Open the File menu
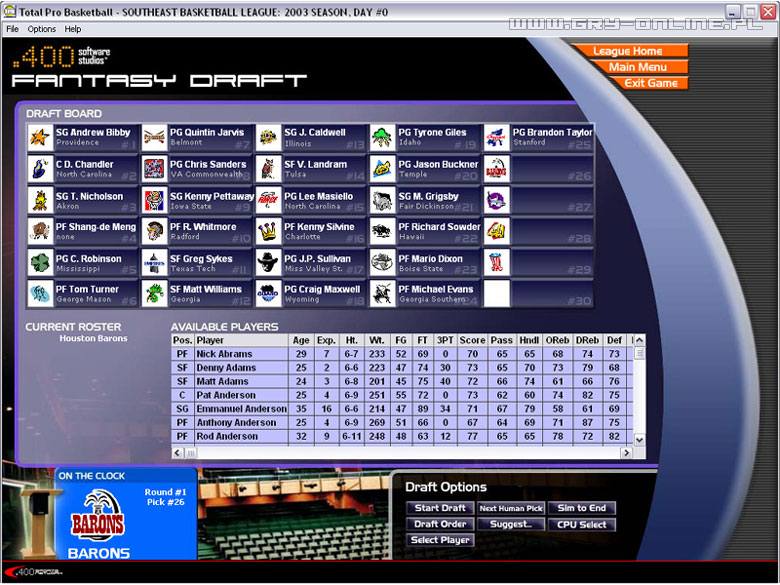Screen dimensions: 780x585 (x=12, y=29)
